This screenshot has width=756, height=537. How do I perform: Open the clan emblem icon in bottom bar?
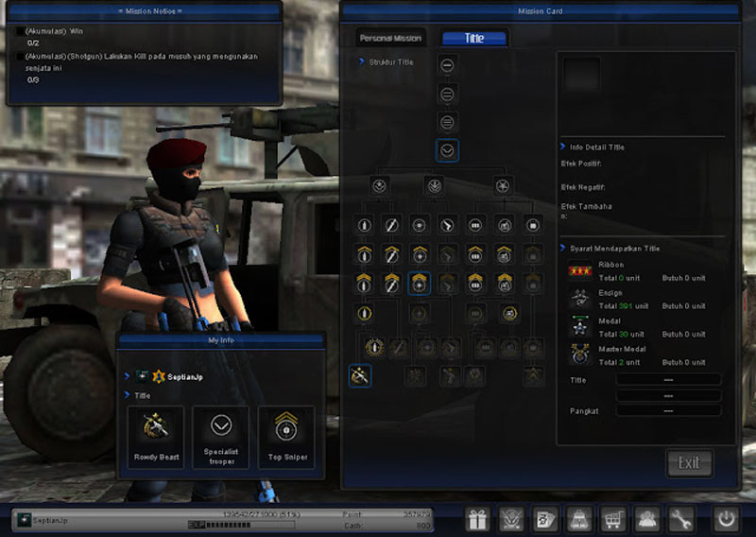[x=511, y=520]
